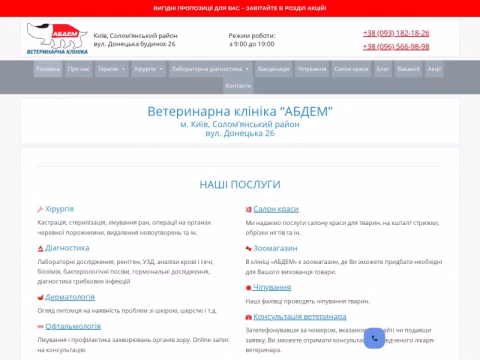
Task: Click the icon beside Зоомагазин
Action: coord(248,249)
